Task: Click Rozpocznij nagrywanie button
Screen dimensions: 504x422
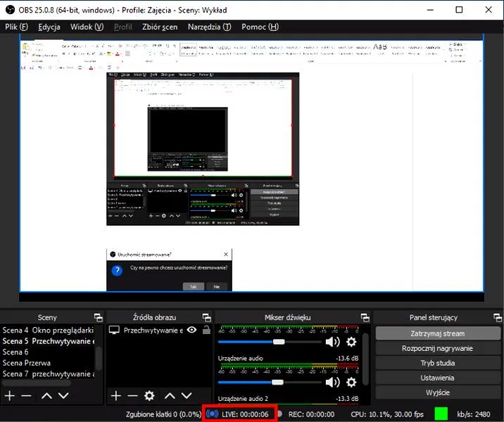Action: (x=437, y=348)
